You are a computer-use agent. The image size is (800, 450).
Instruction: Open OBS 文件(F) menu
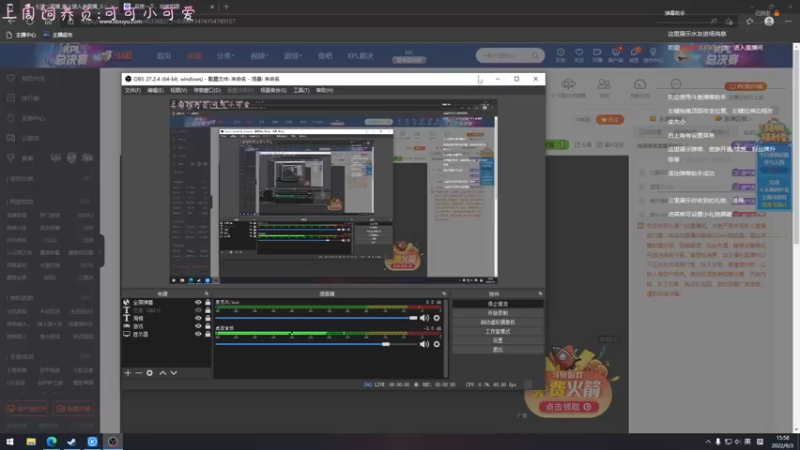coord(133,90)
